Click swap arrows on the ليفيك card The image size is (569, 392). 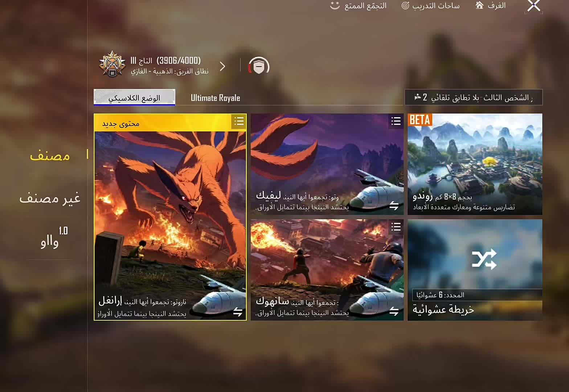[394, 206]
